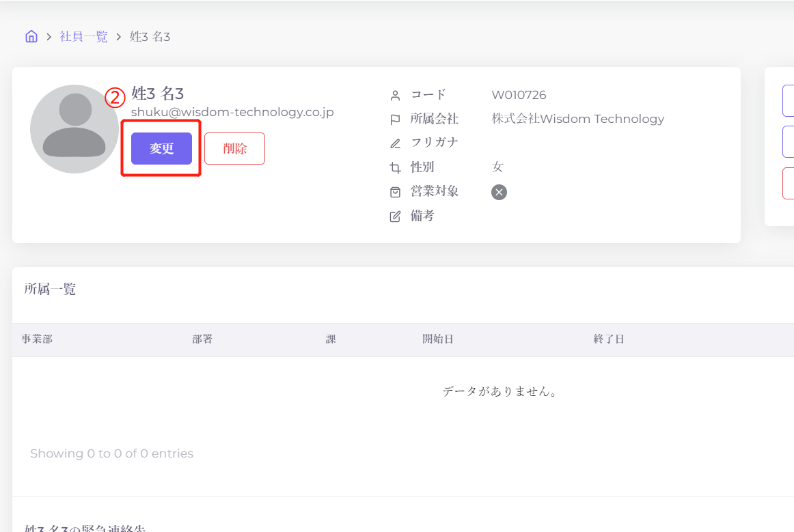Click the bag icon beside 営業対象

[x=395, y=193]
